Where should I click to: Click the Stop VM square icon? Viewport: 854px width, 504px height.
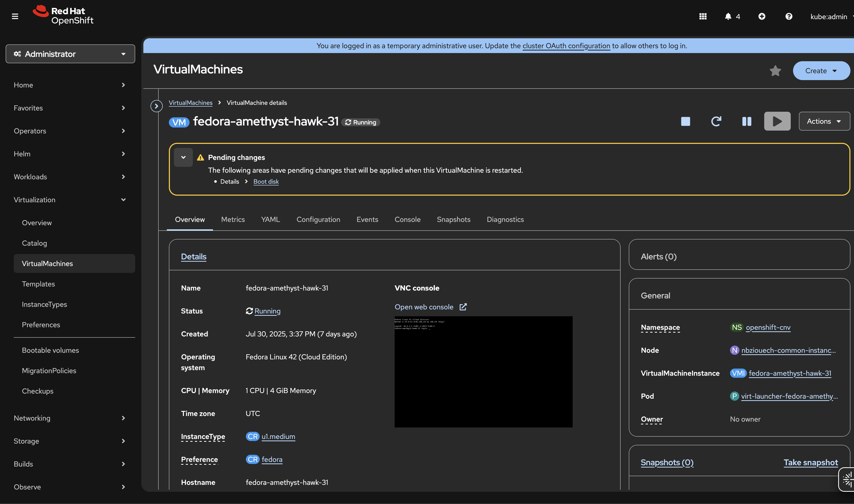(x=685, y=121)
